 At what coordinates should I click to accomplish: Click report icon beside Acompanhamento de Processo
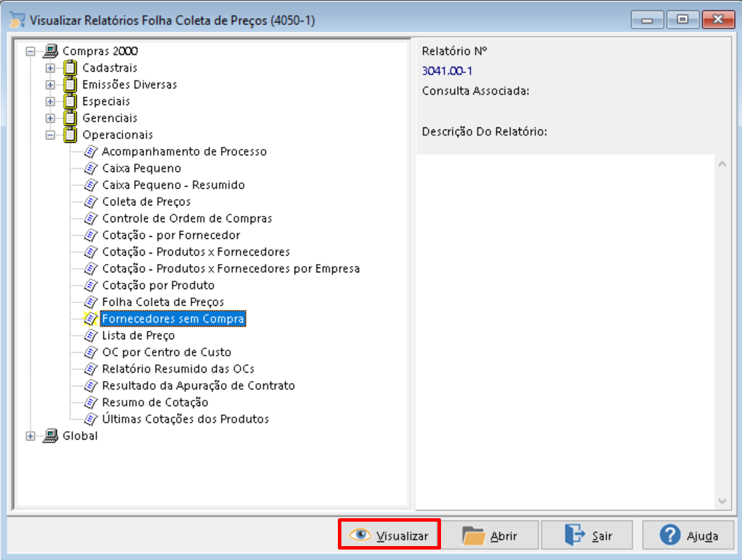click(x=91, y=151)
